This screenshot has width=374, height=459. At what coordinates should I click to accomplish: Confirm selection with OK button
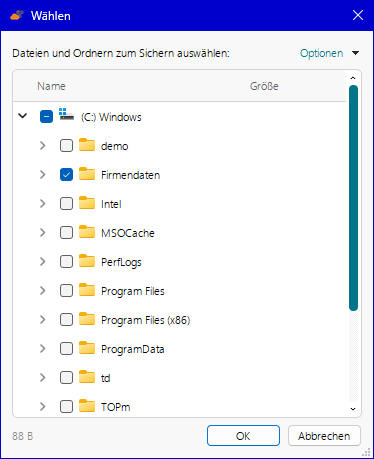[x=243, y=436]
